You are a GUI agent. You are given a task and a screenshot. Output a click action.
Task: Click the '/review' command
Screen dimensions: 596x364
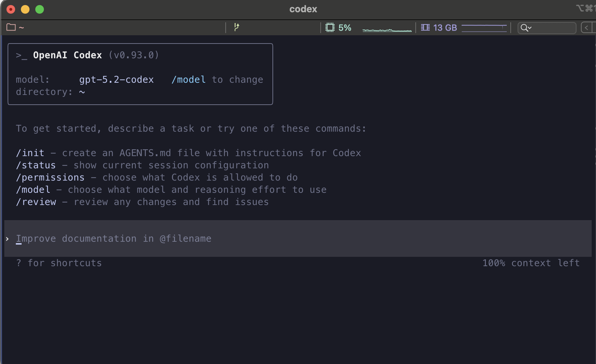point(36,202)
